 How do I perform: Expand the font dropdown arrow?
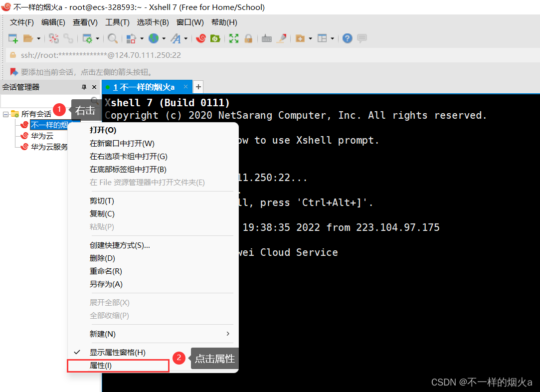[x=185, y=38]
